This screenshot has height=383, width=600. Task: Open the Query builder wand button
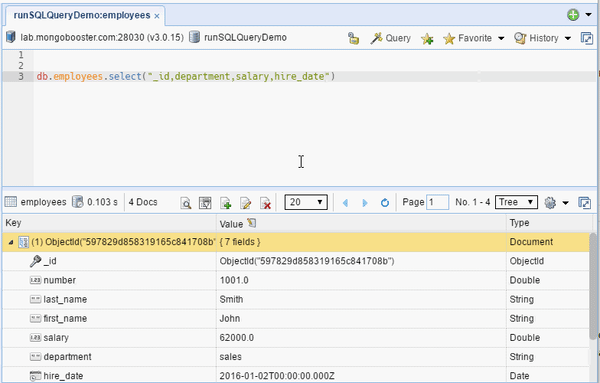click(390, 38)
